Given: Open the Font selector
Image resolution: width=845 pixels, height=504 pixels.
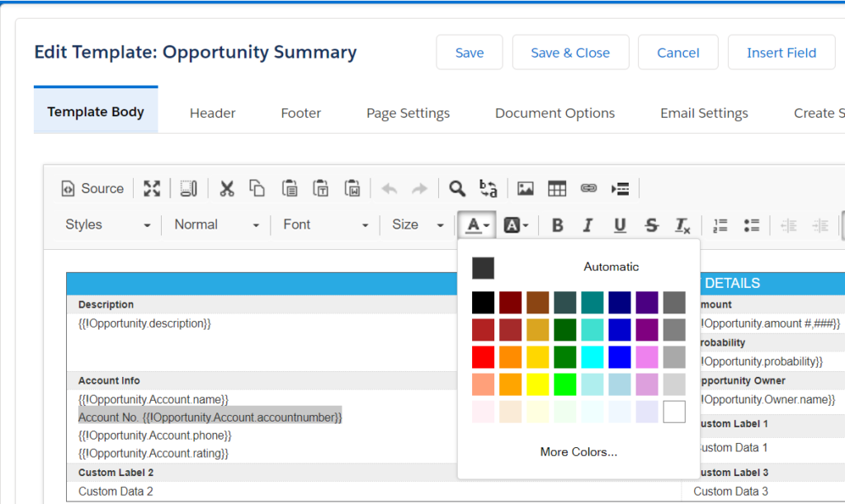Looking at the screenshot, I should pos(324,224).
